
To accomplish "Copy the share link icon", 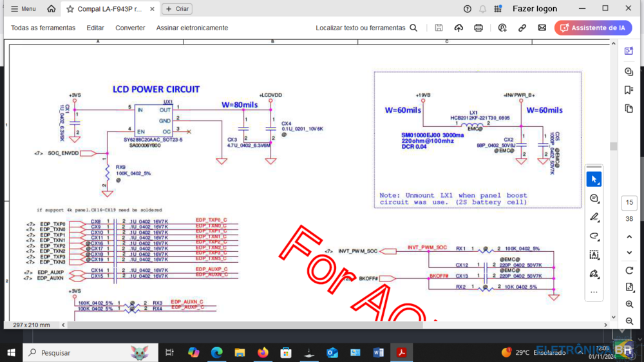I will (522, 28).
